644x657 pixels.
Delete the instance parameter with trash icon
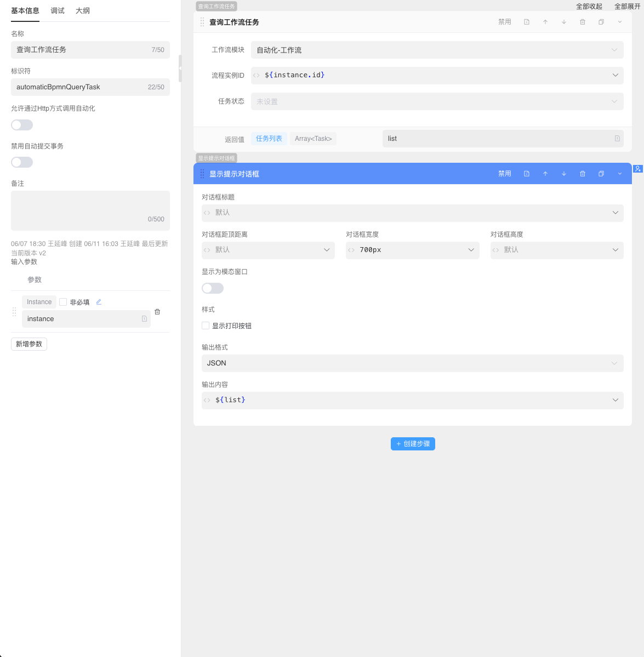[157, 312]
